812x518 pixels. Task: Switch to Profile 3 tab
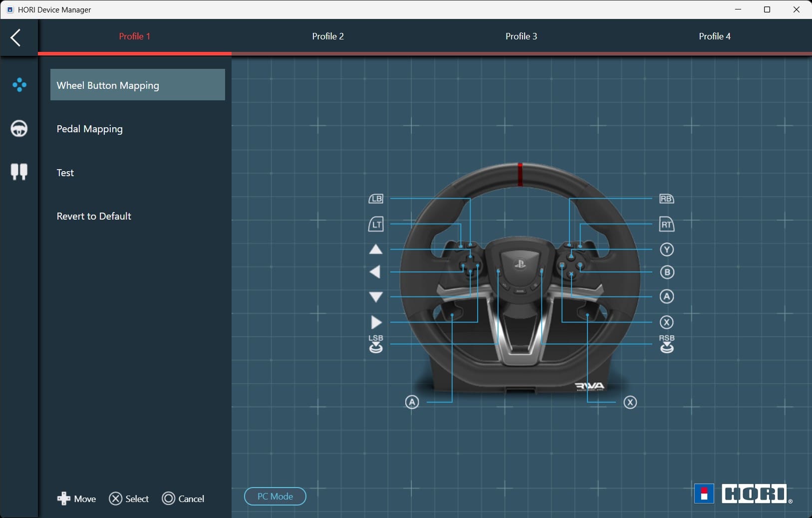(521, 36)
